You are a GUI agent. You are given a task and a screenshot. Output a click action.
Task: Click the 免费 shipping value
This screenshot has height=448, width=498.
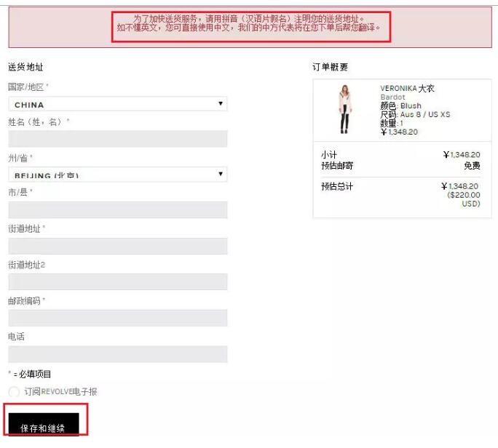[472, 166]
